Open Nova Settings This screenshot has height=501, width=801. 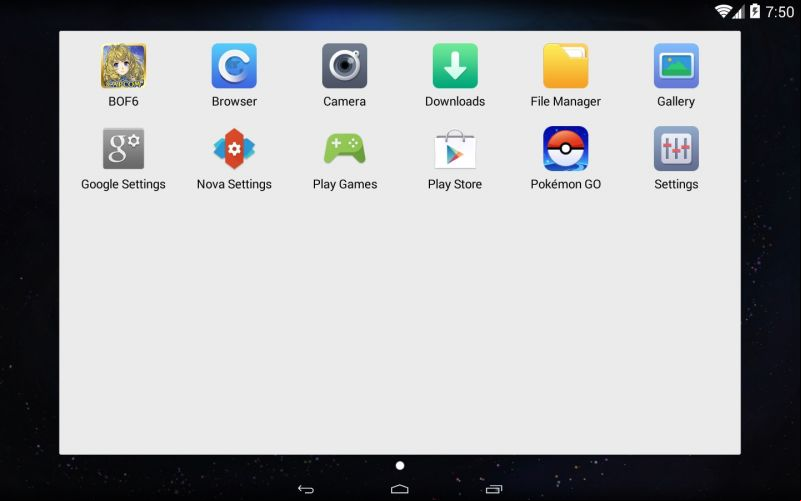pos(234,149)
